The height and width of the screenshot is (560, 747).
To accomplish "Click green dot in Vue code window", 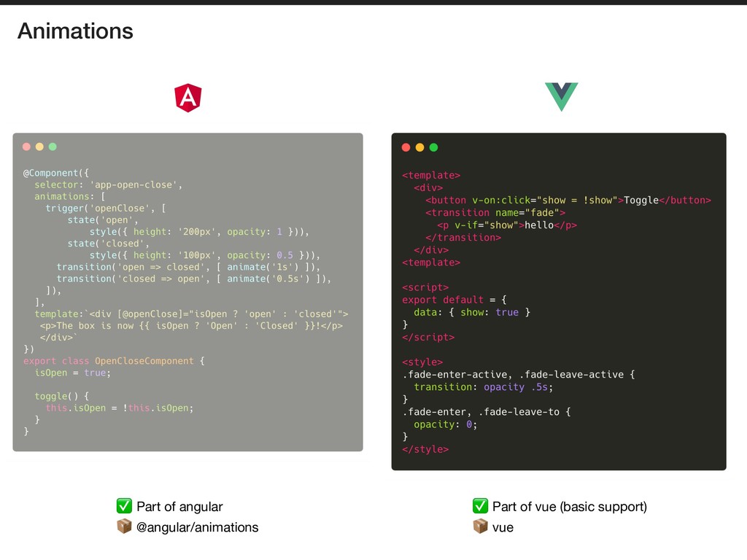I will 433,147.
